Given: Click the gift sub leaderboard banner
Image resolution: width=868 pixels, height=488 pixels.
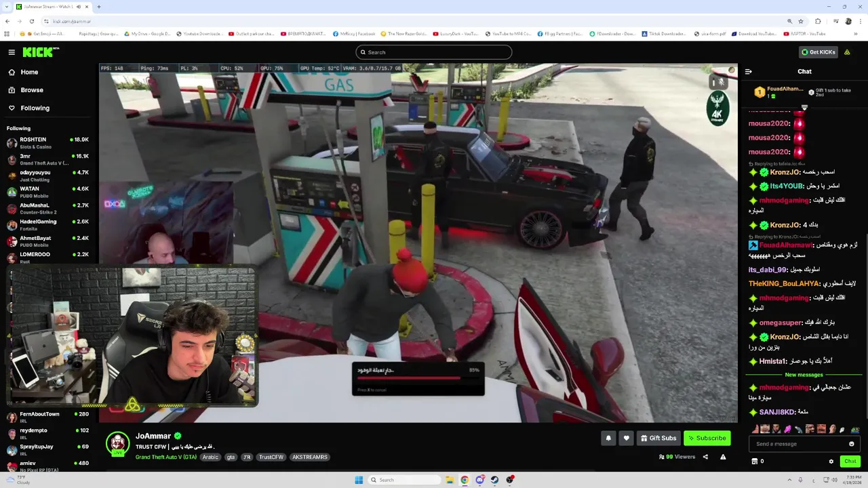Looking at the screenshot, I should click(804, 91).
